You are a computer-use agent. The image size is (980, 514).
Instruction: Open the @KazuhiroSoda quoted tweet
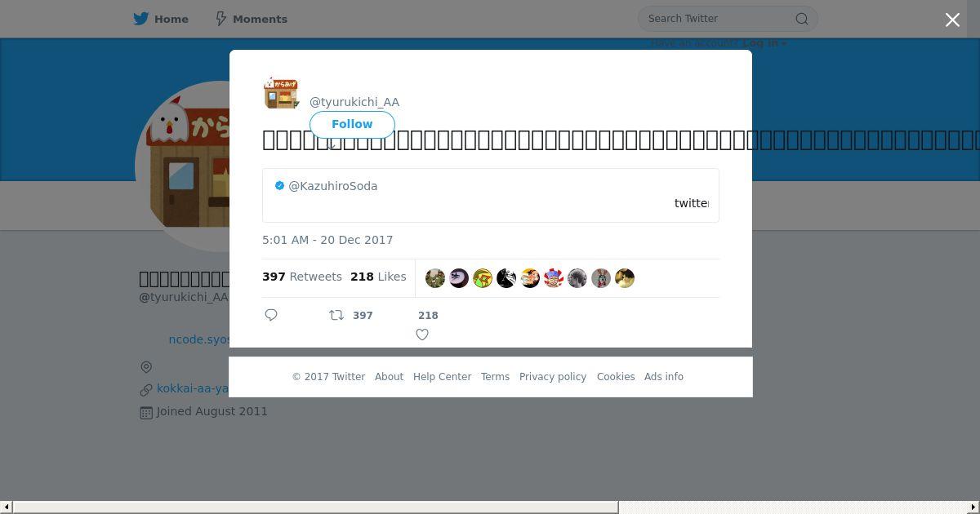tap(491, 195)
